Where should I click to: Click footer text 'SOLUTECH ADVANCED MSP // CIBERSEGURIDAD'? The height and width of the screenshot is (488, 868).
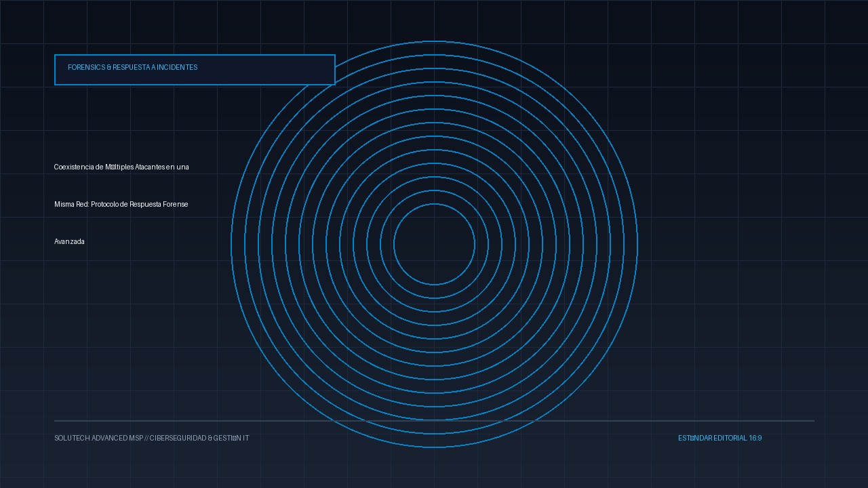click(130, 439)
